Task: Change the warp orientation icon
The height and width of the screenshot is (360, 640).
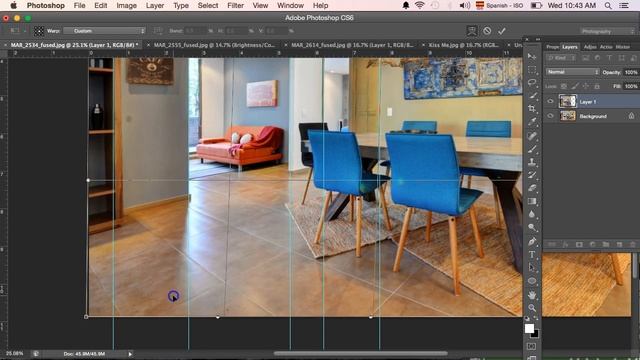Action: tap(158, 31)
